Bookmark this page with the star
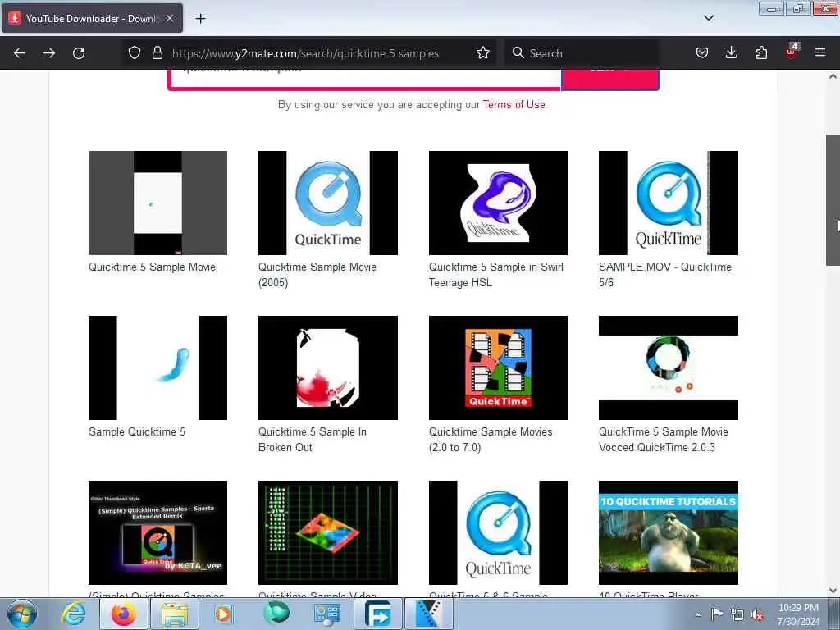The height and width of the screenshot is (630, 840). (x=482, y=53)
